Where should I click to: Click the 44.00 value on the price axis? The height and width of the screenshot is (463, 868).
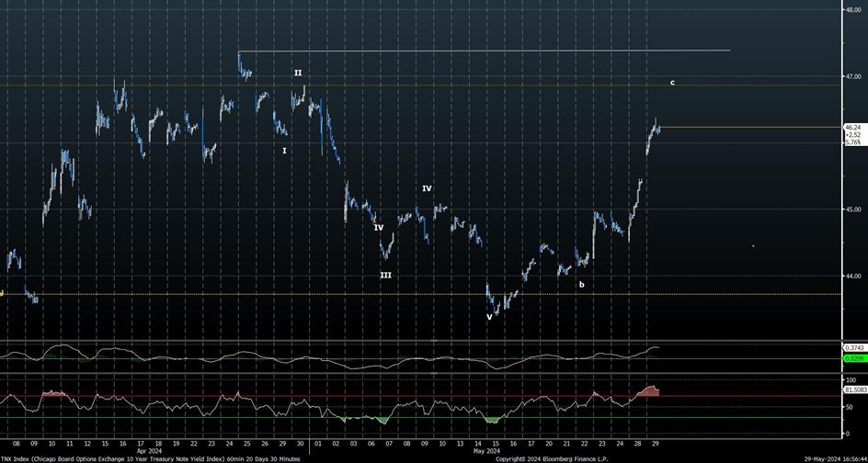(x=852, y=276)
